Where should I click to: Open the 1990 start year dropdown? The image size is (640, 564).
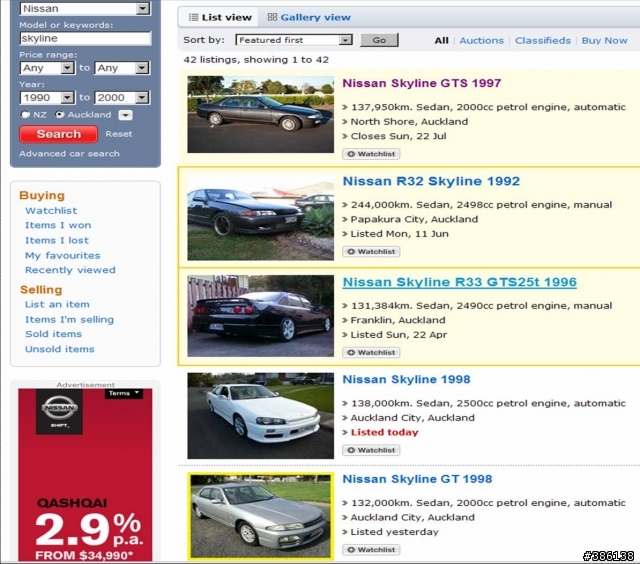coord(47,98)
